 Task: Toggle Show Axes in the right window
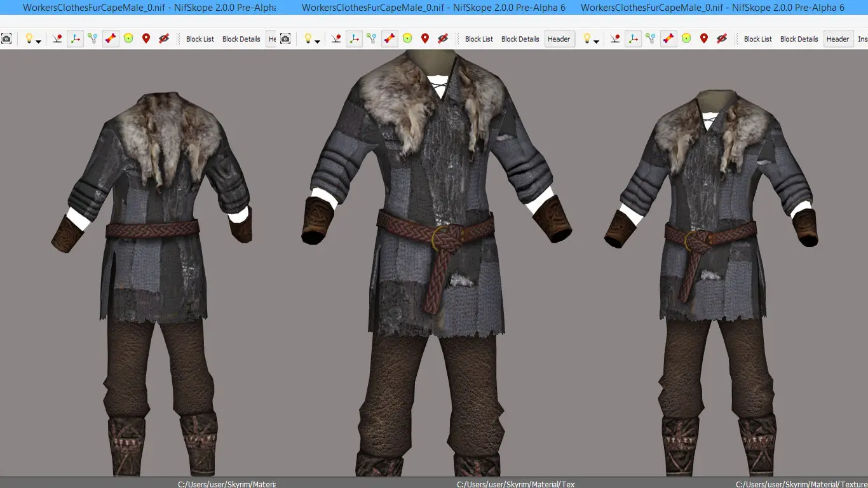point(633,39)
